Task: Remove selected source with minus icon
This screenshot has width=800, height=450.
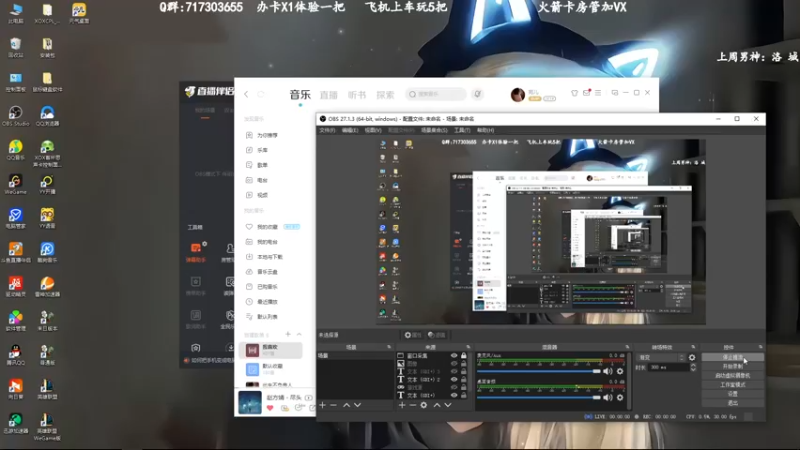Action: pyautogui.click(x=412, y=405)
